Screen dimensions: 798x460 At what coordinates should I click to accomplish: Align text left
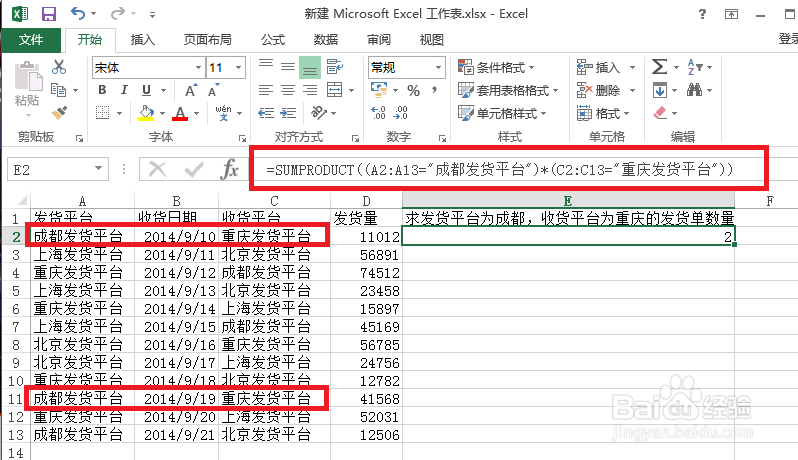266,91
